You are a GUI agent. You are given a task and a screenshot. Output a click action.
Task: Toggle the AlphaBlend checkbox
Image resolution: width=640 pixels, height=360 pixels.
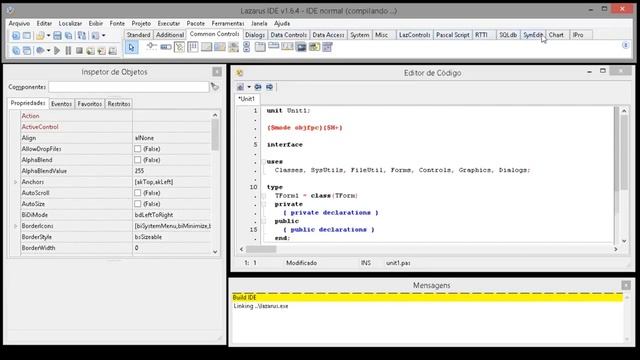click(x=138, y=160)
